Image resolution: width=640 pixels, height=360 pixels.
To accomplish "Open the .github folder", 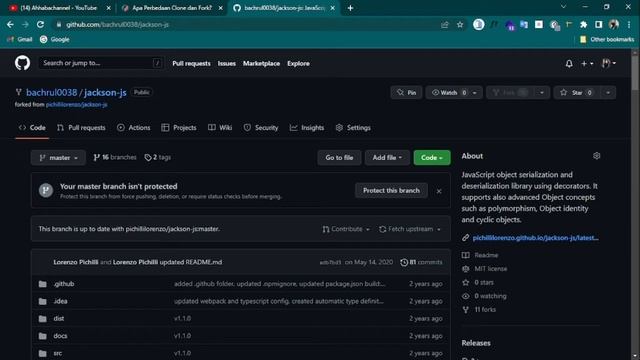I will point(64,284).
